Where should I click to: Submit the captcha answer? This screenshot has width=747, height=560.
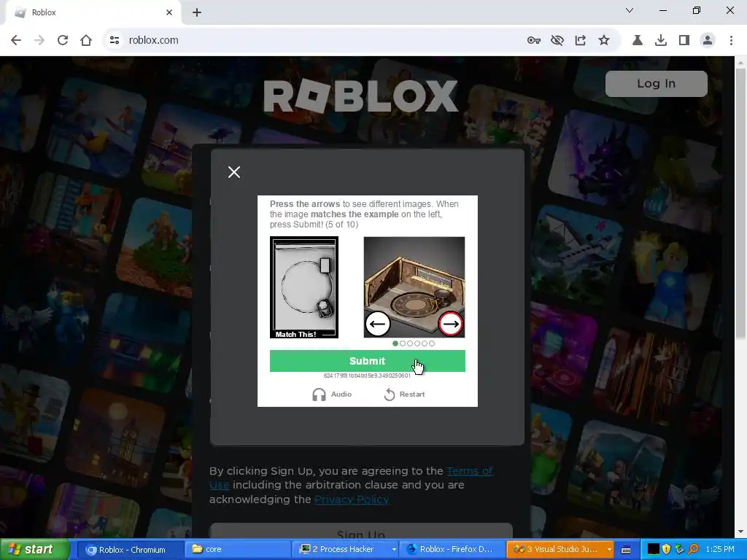[x=368, y=361]
